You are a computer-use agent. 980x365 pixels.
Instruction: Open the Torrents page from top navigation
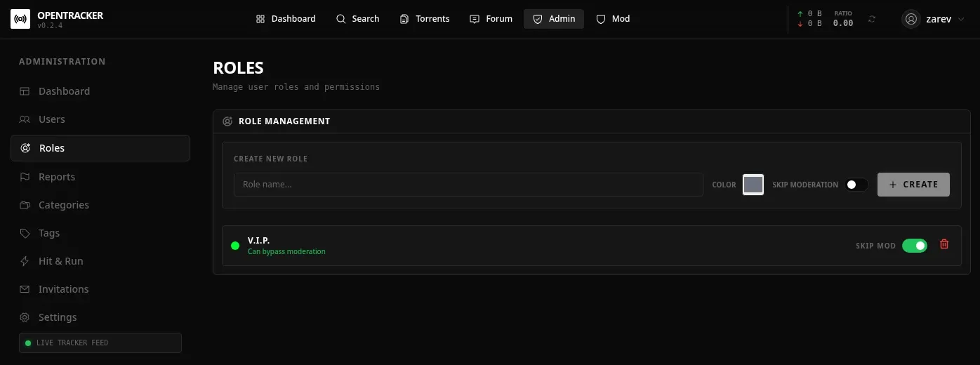click(425, 19)
